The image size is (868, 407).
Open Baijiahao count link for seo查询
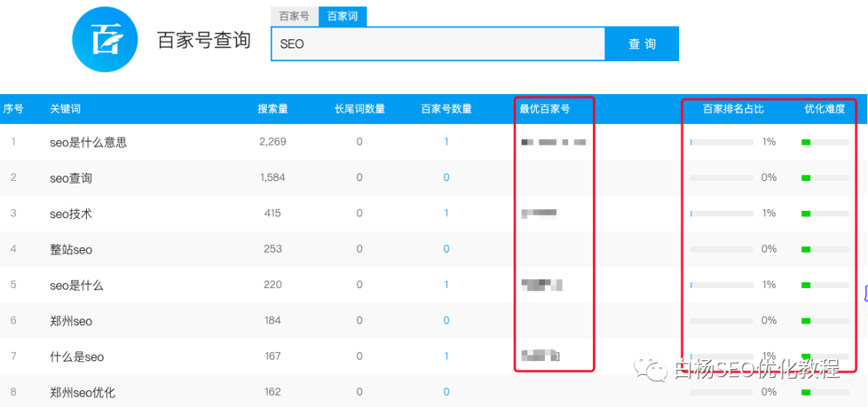[446, 177]
